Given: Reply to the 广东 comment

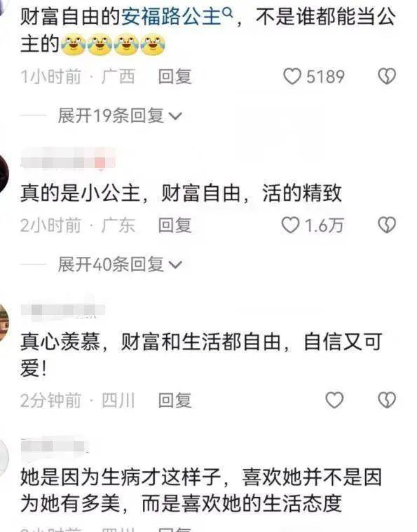Looking at the screenshot, I should point(175,225).
